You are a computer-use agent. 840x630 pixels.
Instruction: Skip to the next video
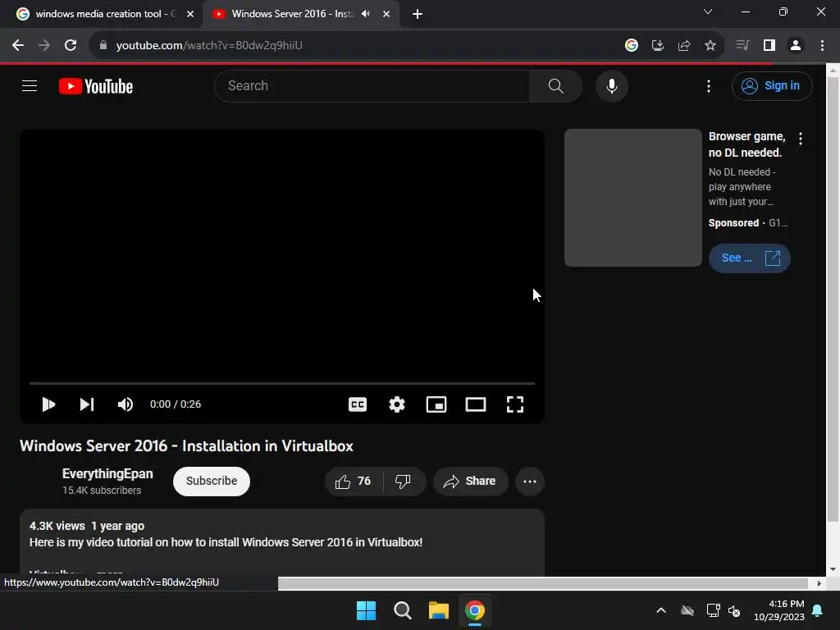[87, 404]
